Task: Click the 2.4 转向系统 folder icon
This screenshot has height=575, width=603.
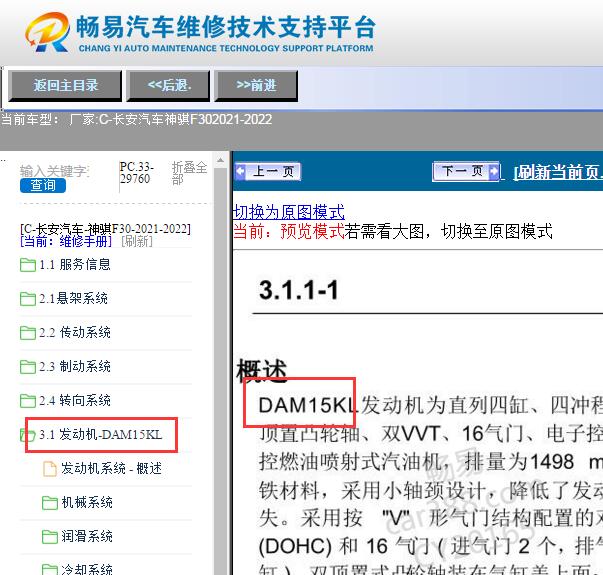Action: click(x=28, y=400)
